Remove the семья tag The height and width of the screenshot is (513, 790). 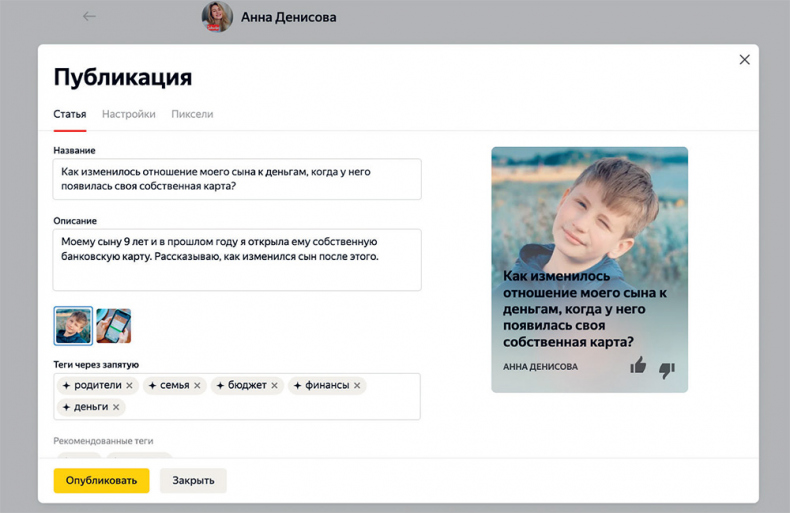197,385
